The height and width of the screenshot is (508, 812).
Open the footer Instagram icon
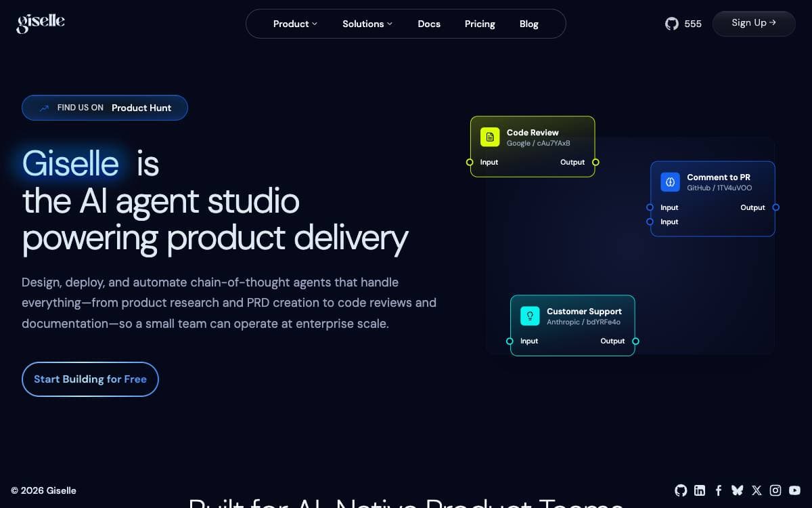[775, 490]
